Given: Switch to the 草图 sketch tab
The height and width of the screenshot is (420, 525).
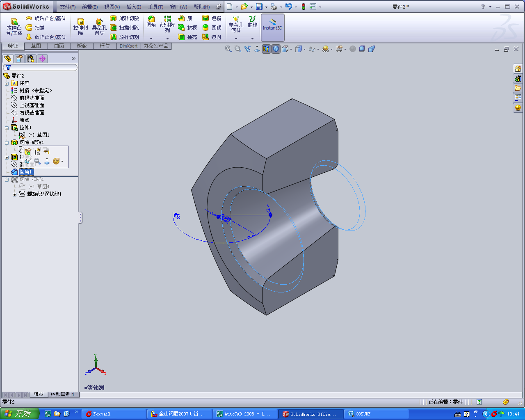Looking at the screenshot, I should [x=36, y=46].
